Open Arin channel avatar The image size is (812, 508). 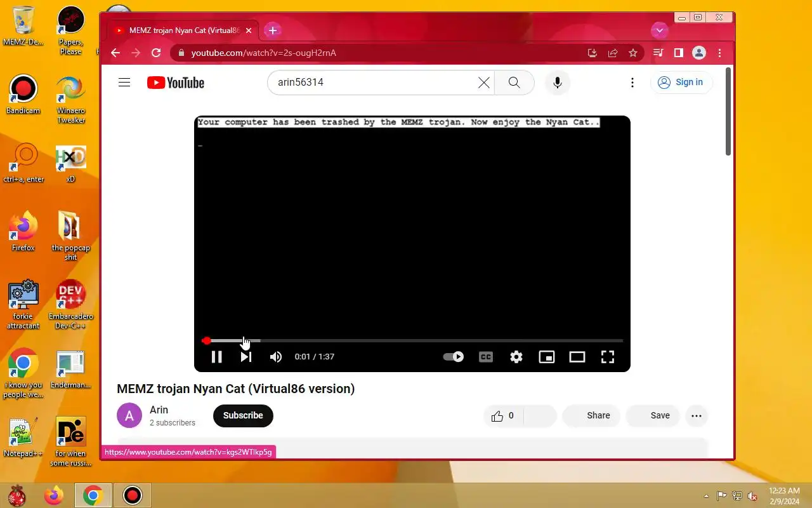tap(129, 416)
